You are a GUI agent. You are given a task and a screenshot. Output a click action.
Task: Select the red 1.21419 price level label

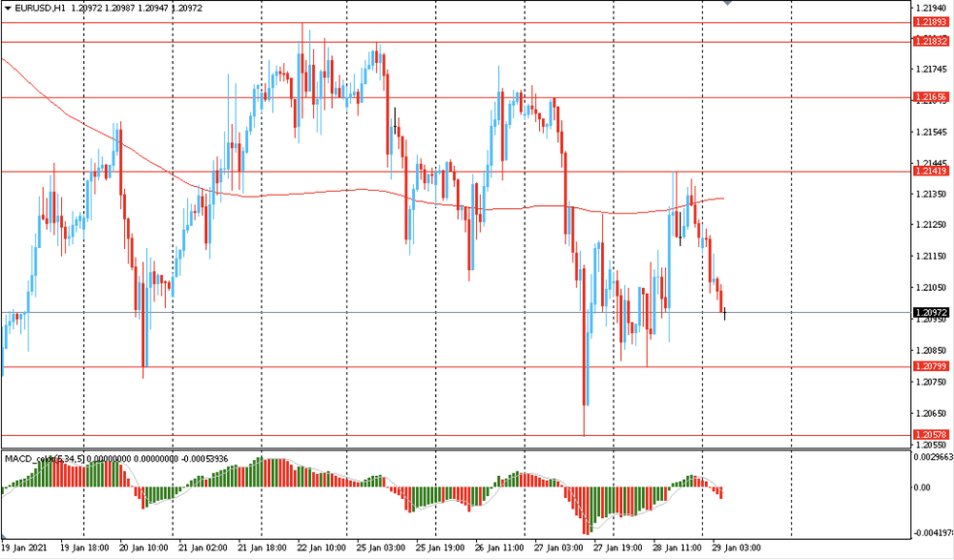click(931, 172)
